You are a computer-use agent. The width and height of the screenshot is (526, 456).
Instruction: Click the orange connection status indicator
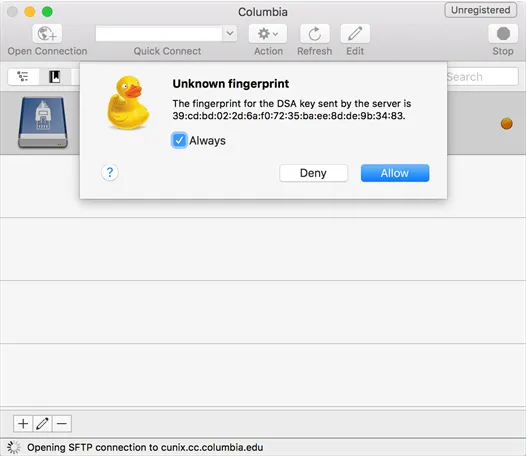(507, 123)
